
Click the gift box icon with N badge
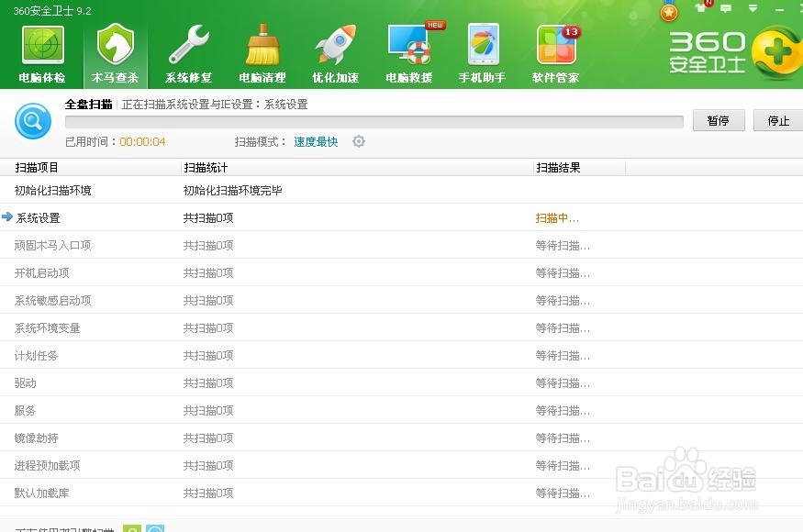[700, 8]
